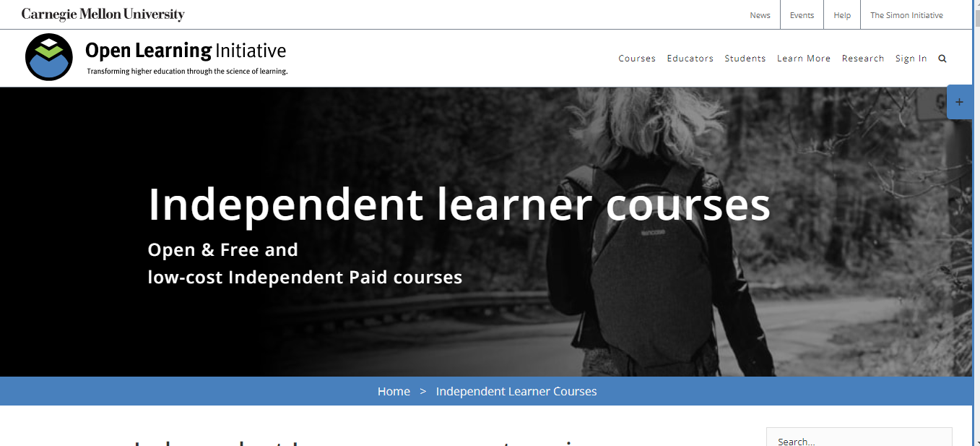
Task: Click the Open Learning Initiative logo
Action: 49,57
